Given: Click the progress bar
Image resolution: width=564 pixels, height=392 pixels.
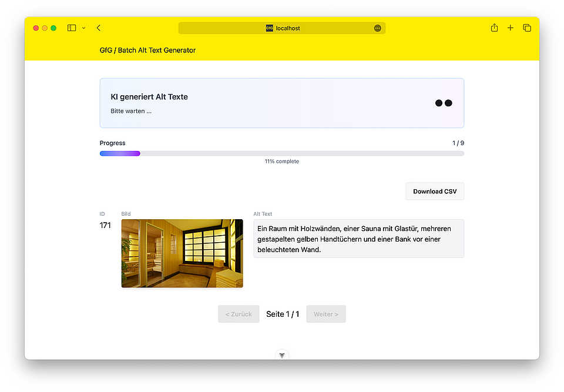Looking at the screenshot, I should point(281,154).
